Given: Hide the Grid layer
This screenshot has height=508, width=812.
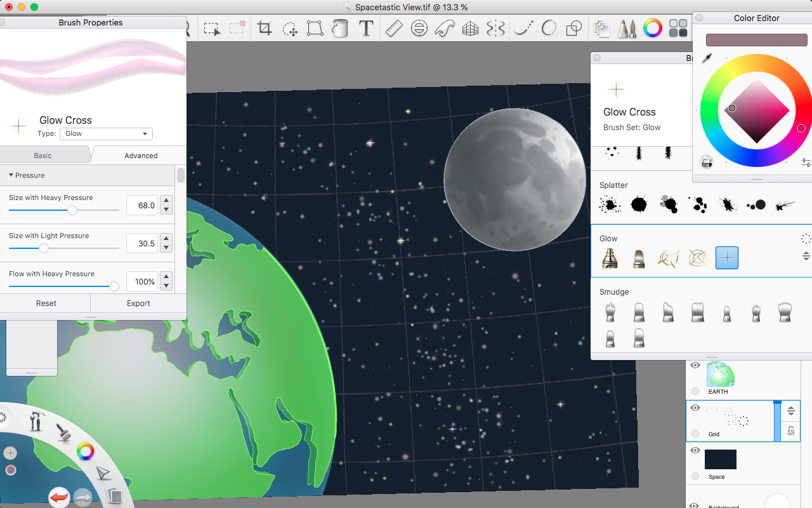Looking at the screenshot, I should coord(695,408).
